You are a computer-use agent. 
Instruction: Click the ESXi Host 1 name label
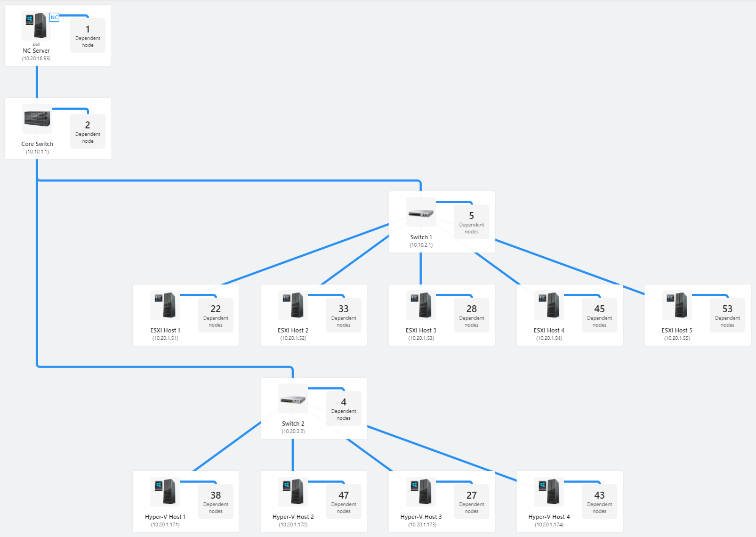coord(165,330)
